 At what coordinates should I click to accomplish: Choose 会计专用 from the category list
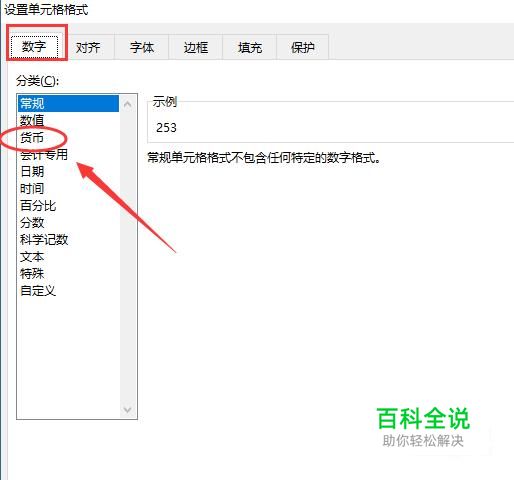tap(69, 154)
